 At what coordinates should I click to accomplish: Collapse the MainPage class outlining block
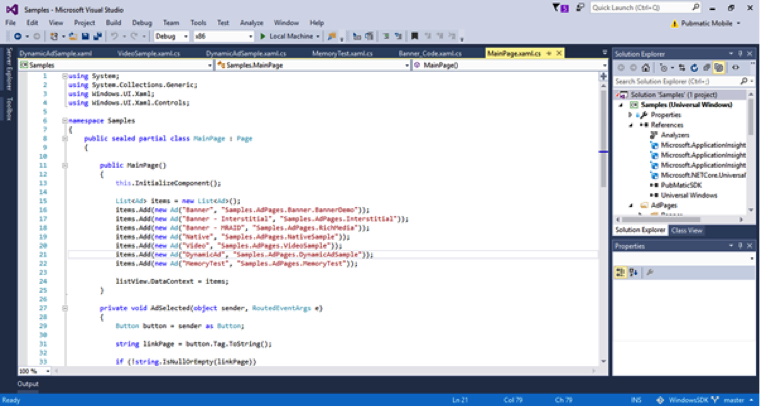pos(65,139)
